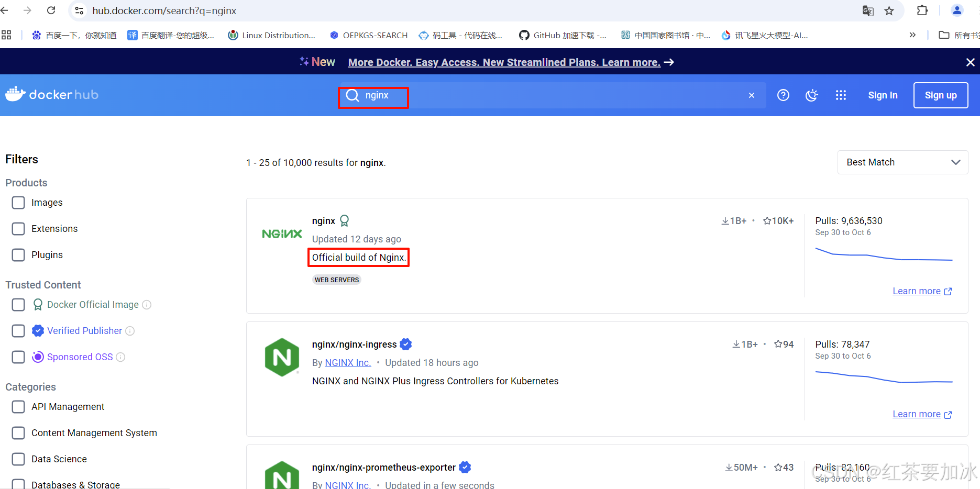The width and height of the screenshot is (980, 489).
Task: Check the API Management category
Action: [x=18, y=407]
